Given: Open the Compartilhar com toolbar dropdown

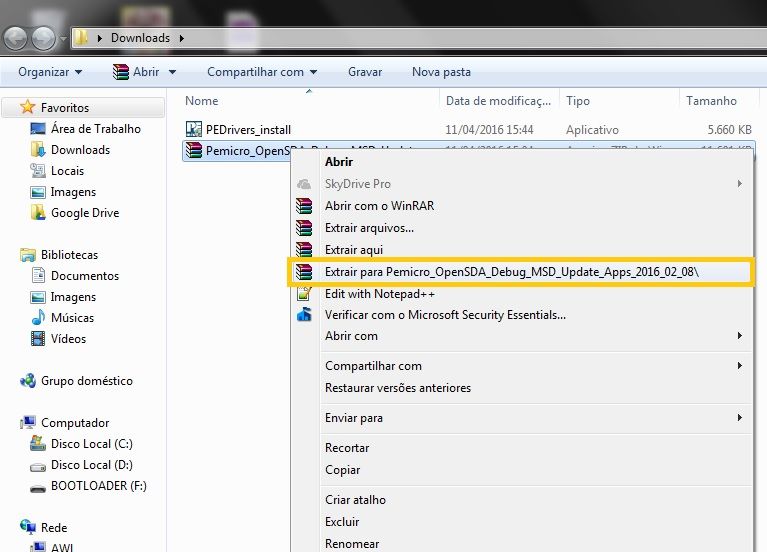Looking at the screenshot, I should point(262,72).
